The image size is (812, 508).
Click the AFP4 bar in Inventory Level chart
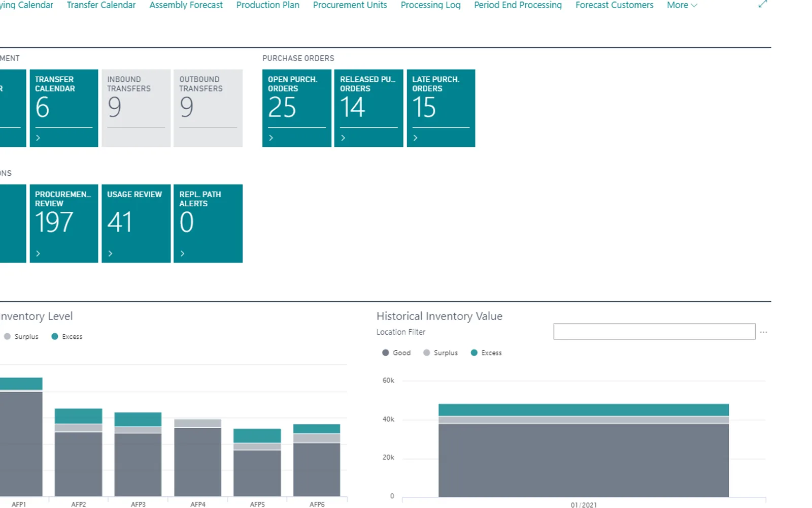click(198, 458)
